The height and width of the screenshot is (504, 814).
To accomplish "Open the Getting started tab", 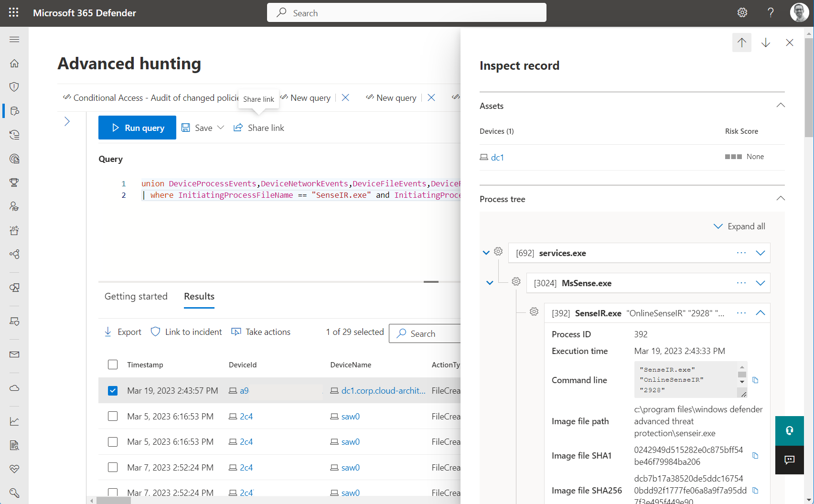I will [136, 296].
